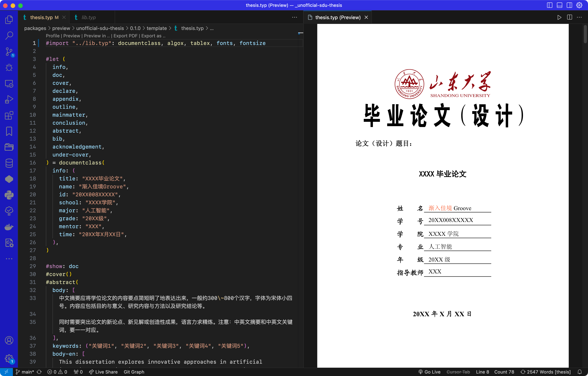Open Source Control view with badge
The width and height of the screenshot is (588, 376).
[9, 52]
